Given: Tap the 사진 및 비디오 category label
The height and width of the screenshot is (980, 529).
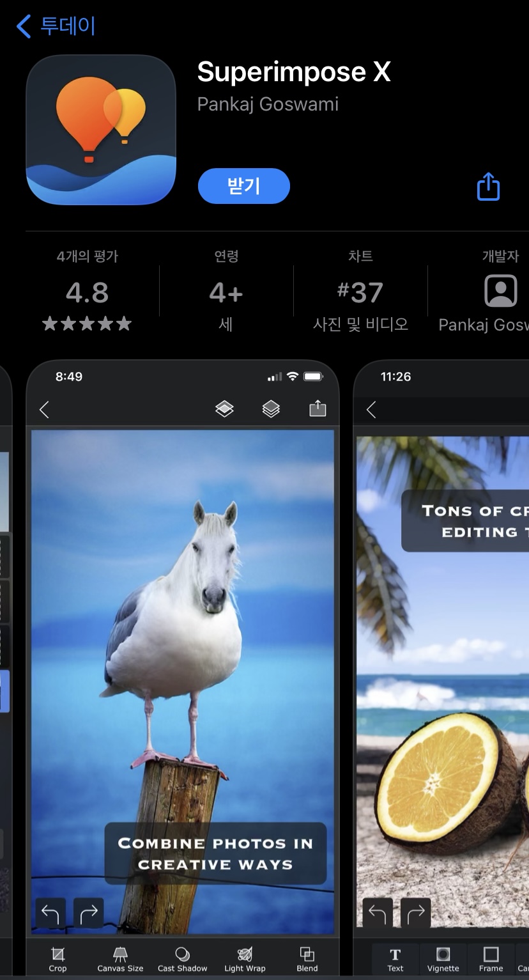Looking at the screenshot, I should [x=360, y=324].
